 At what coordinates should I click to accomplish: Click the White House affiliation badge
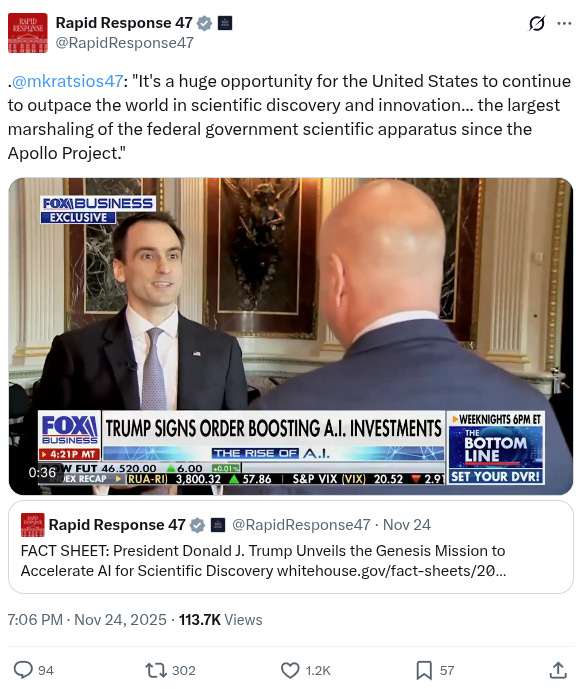(x=225, y=23)
